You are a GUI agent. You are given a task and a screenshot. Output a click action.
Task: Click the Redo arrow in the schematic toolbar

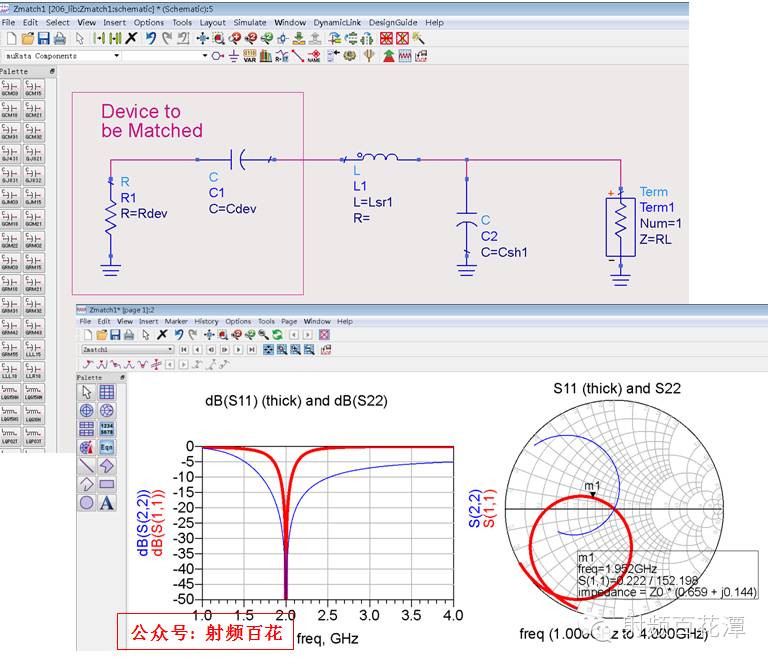(x=167, y=38)
